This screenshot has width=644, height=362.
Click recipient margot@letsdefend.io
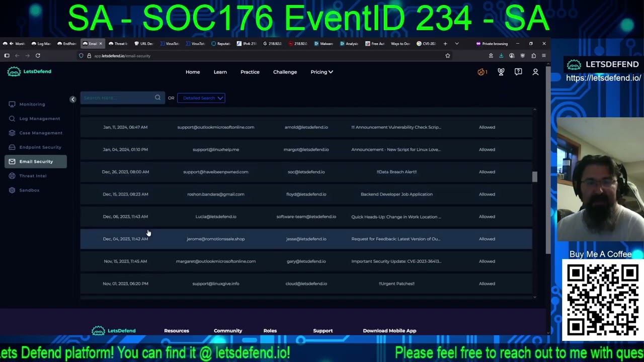pos(306,149)
